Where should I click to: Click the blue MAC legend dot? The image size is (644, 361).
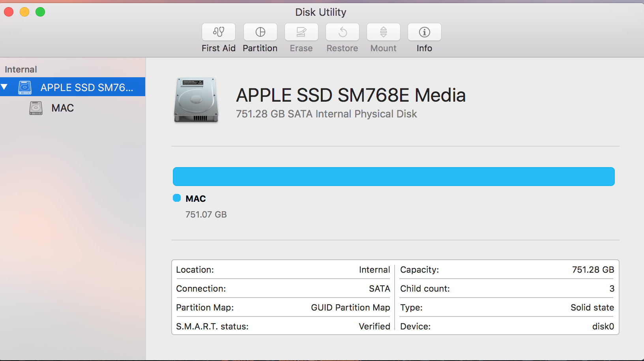pyautogui.click(x=177, y=198)
